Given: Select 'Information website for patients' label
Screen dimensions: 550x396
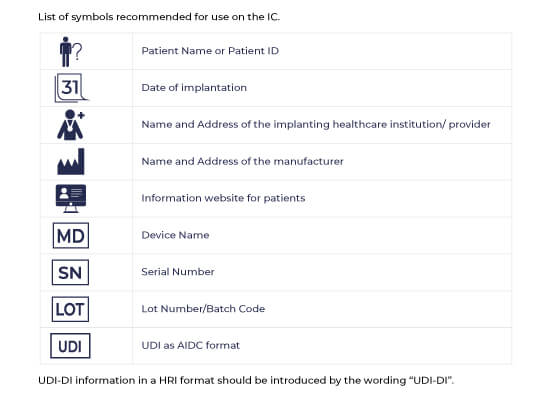Looking at the screenshot, I should [x=223, y=198].
